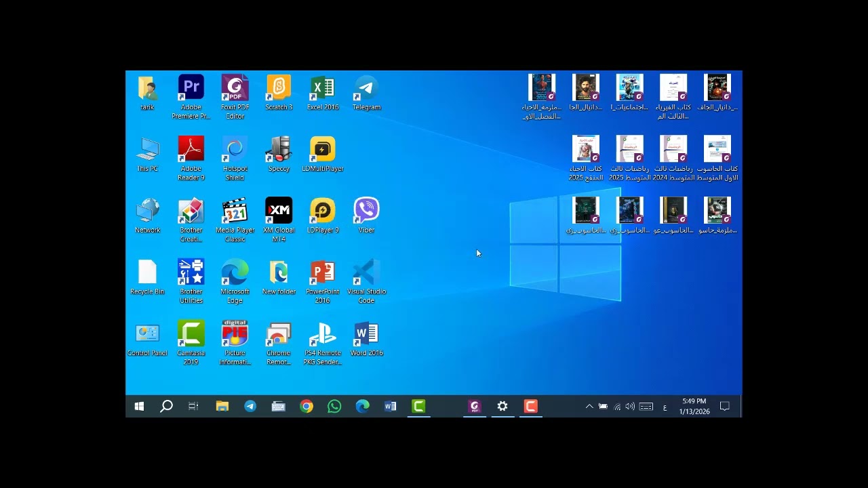Select the Scratch 3 desktop icon
Viewport: 868px width, 488px height.
[x=279, y=93]
